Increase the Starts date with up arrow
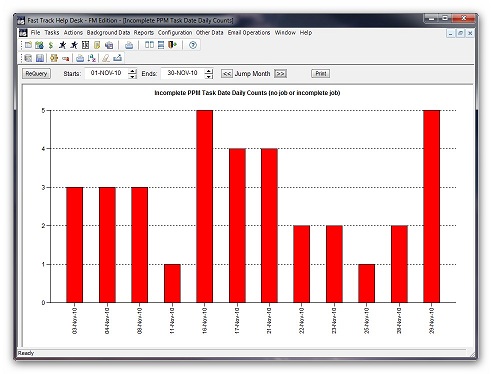Viewport: 492px width, 374px height. [x=133, y=71]
